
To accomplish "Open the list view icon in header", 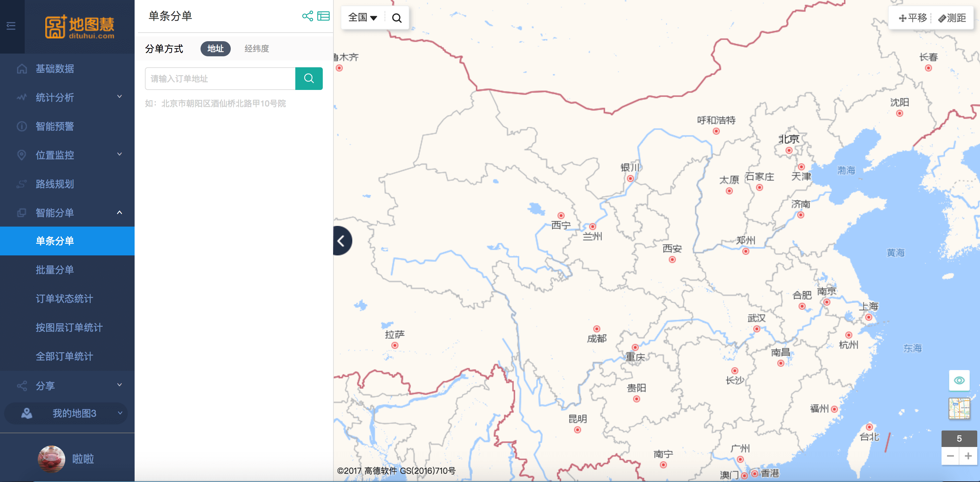I will pyautogui.click(x=323, y=16).
